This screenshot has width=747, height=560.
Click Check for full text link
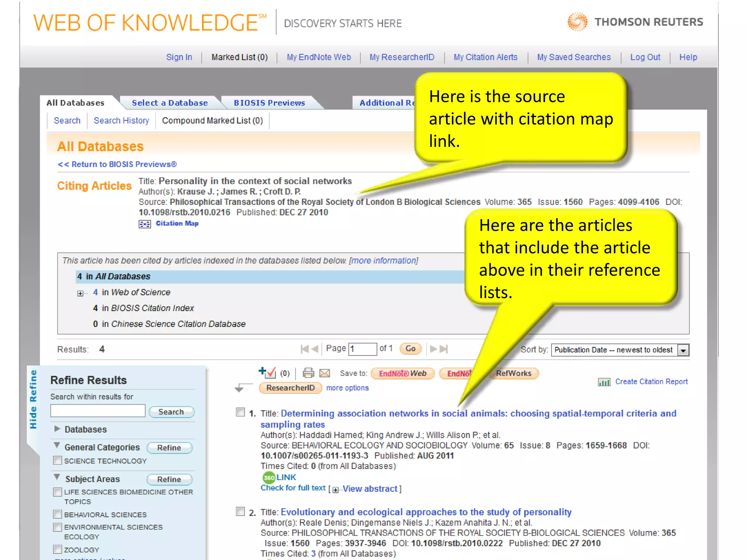[293, 488]
